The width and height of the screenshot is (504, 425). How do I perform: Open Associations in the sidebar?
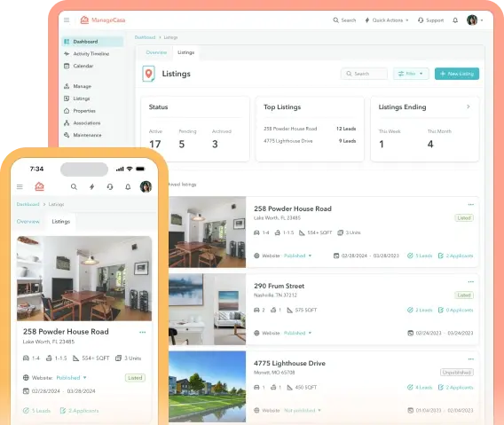[x=83, y=122]
